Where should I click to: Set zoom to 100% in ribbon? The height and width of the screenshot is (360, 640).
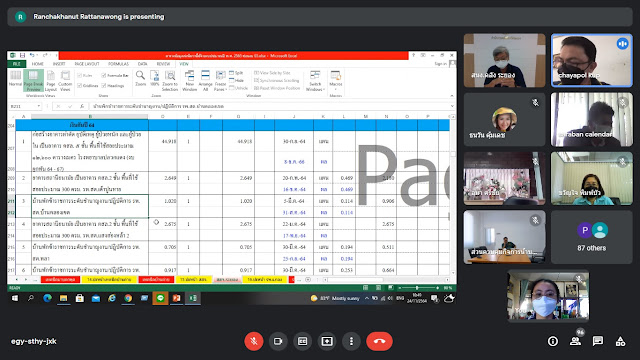coord(154,78)
